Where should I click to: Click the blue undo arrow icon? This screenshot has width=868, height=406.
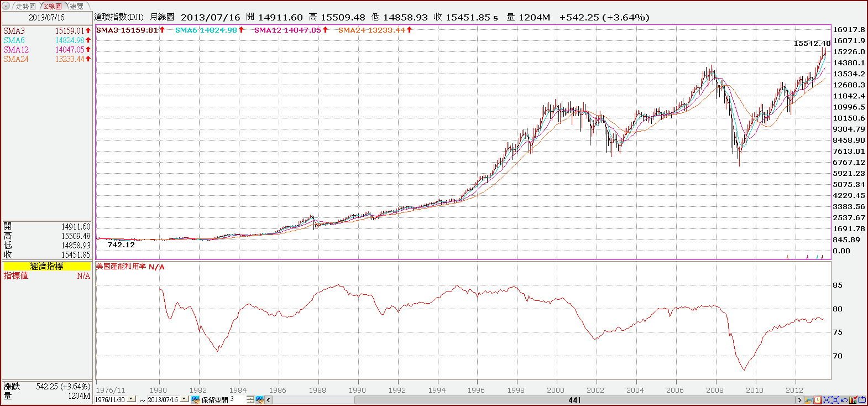tap(844, 400)
